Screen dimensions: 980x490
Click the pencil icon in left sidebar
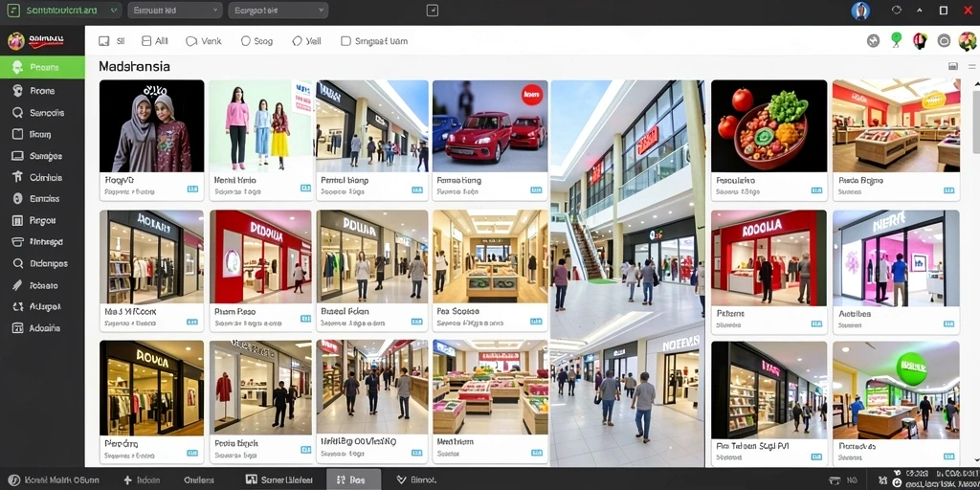click(x=17, y=285)
